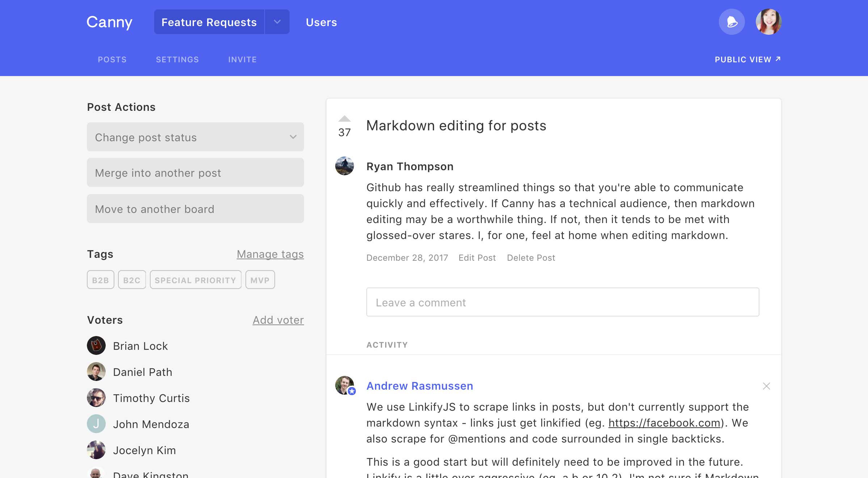Upvote the Markdown editing post arrow
This screenshot has width=868, height=478.
tap(344, 119)
